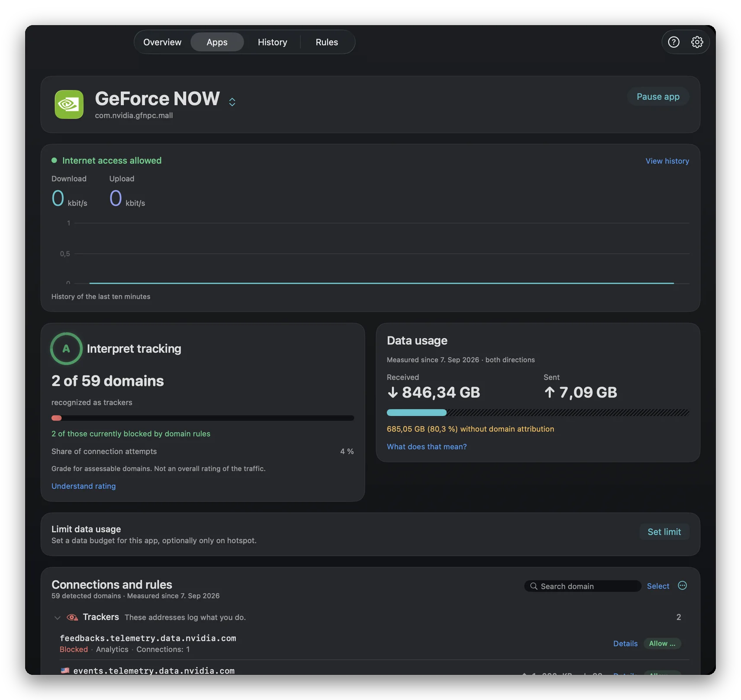Click the com.nvidia.gfnpc.mall bundle identifier
741x700 pixels.
[134, 116]
